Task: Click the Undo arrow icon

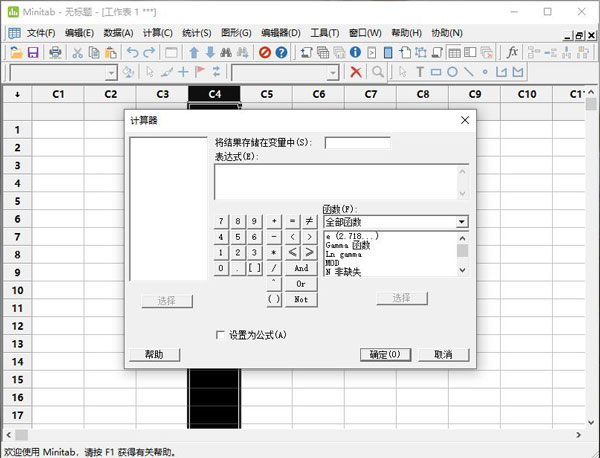Action: click(132, 52)
